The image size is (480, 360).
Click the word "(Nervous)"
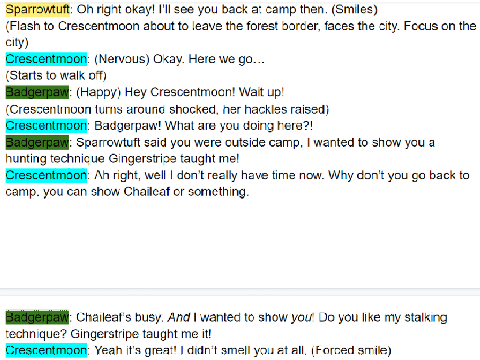pos(122,59)
